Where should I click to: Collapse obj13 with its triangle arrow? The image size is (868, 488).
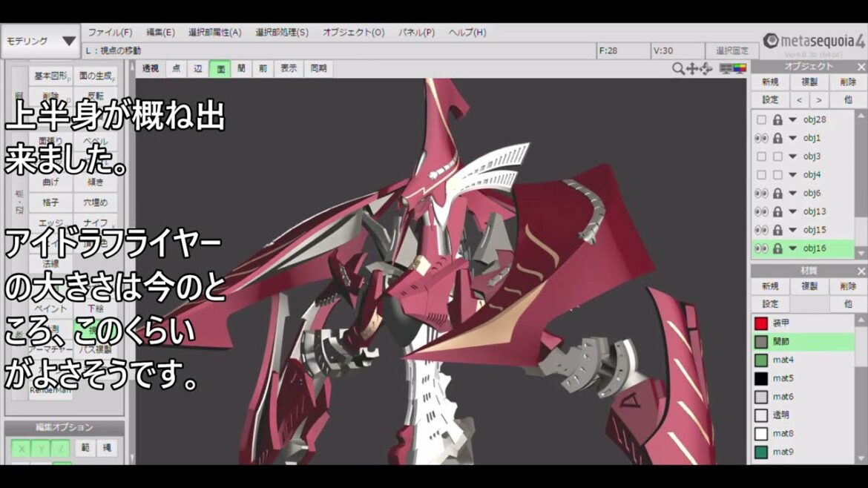coord(792,211)
